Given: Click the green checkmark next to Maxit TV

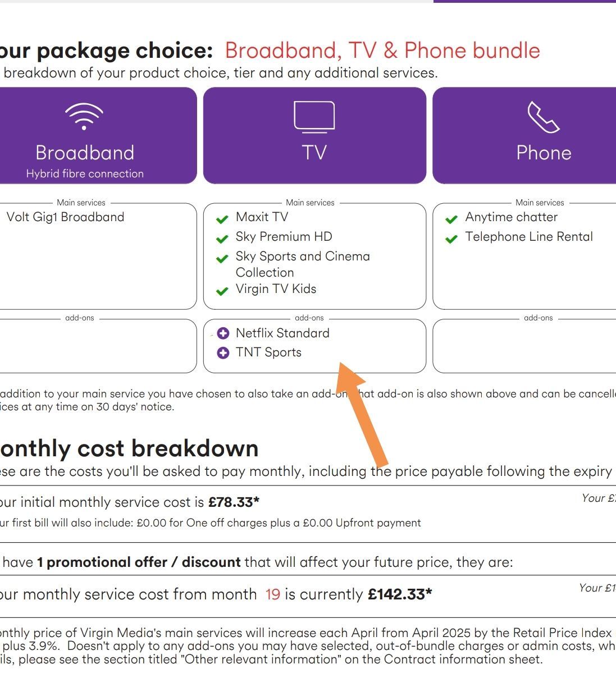Looking at the screenshot, I should click(x=222, y=219).
